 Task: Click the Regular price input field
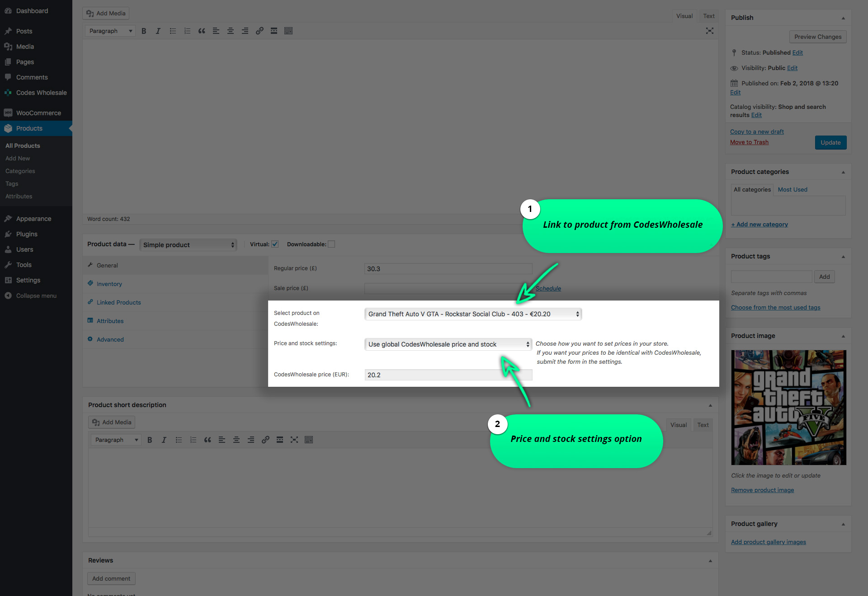pyautogui.click(x=448, y=269)
